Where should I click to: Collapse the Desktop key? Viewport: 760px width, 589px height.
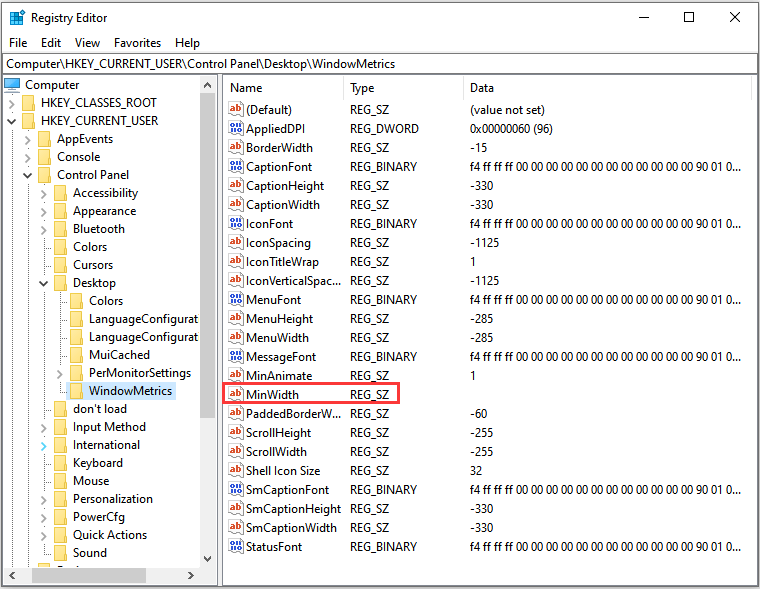pos(44,283)
